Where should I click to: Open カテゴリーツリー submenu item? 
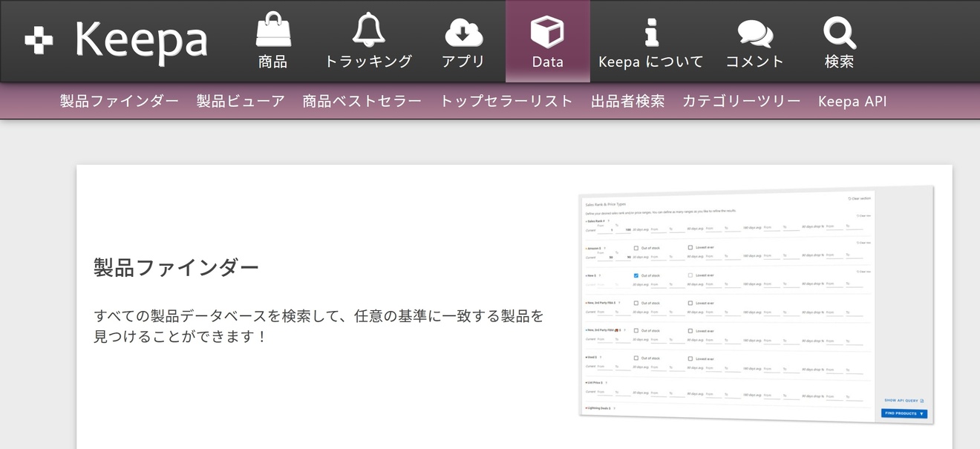(x=742, y=101)
